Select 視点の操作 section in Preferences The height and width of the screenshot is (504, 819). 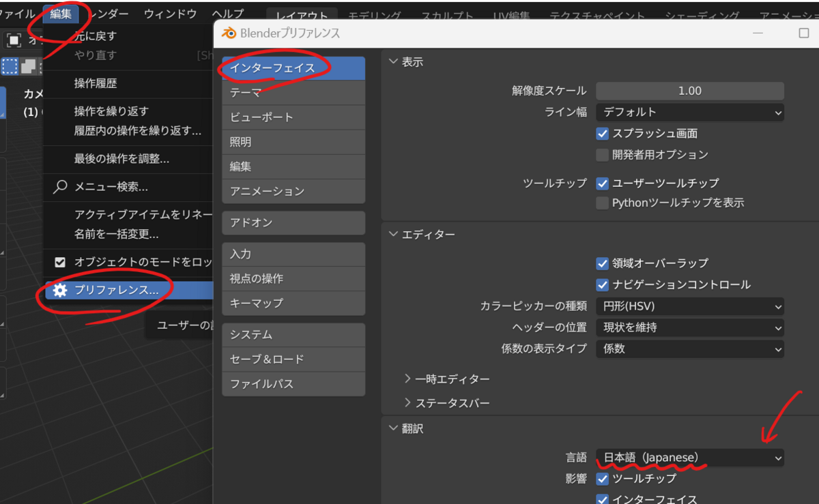293,278
